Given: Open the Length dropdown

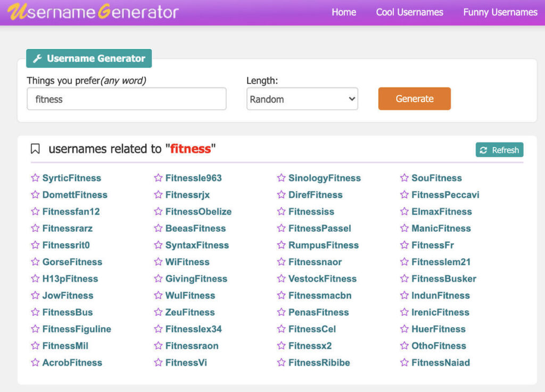Looking at the screenshot, I should pos(302,98).
